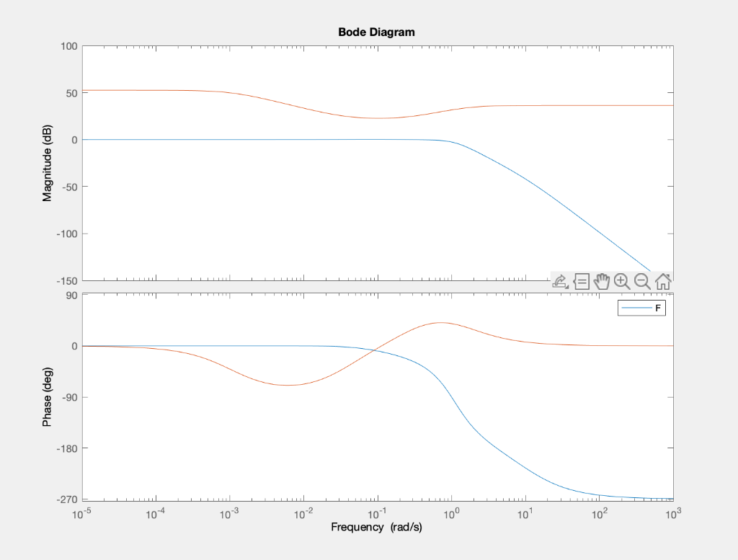Image resolution: width=738 pixels, height=560 pixels.
Task: Enable the data tips tool
Action: 582,281
